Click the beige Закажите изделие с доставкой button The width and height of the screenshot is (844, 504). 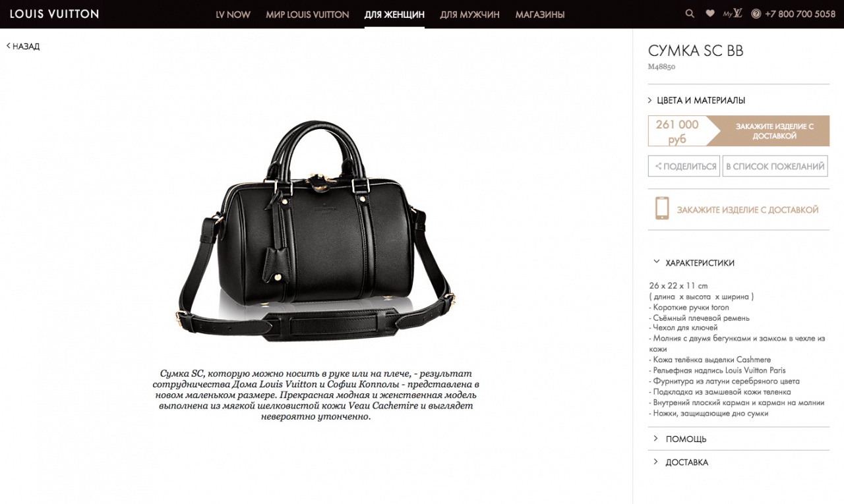click(773, 131)
